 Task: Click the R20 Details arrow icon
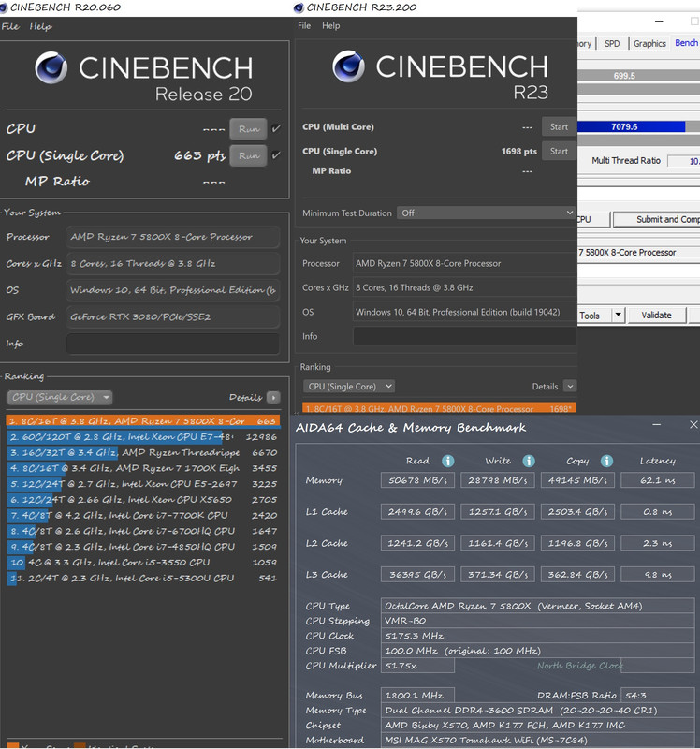pos(273,397)
